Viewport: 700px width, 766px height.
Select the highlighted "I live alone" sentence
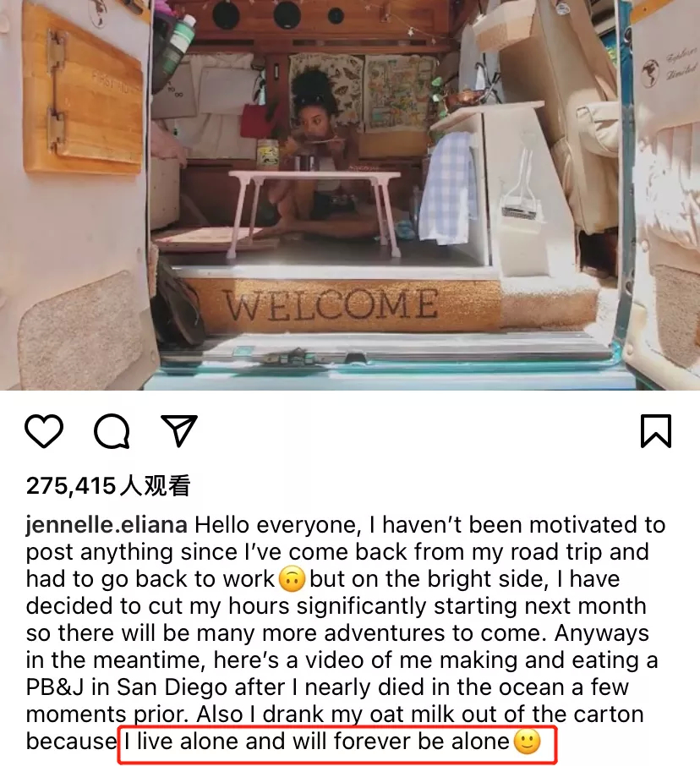click(x=316, y=741)
